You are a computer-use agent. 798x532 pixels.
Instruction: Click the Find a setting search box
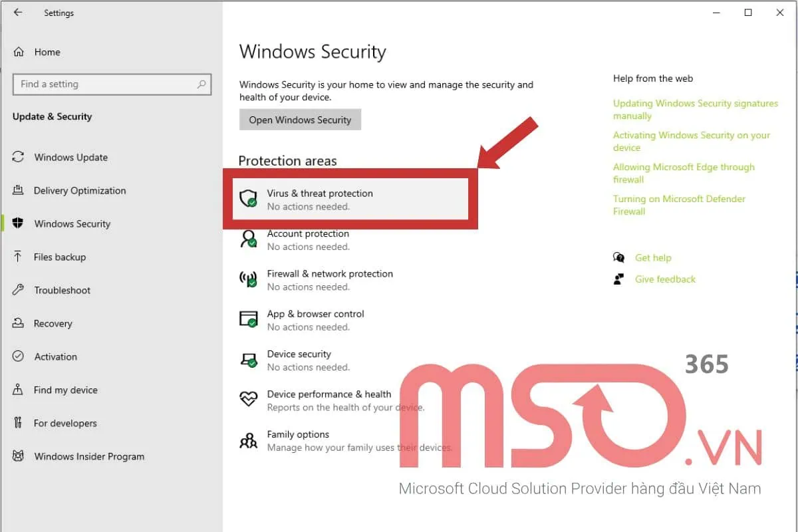click(x=112, y=84)
